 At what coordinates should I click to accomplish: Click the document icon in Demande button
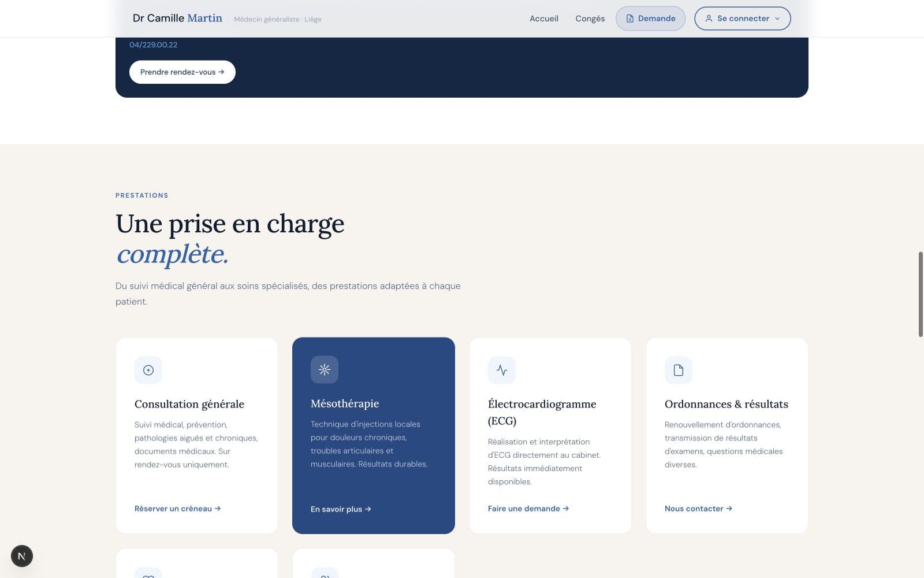[630, 18]
